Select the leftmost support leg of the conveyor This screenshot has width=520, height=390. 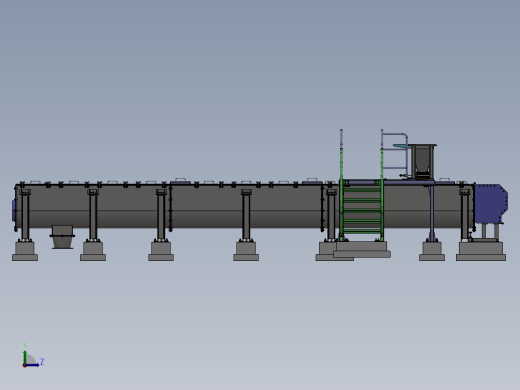(x=25, y=215)
